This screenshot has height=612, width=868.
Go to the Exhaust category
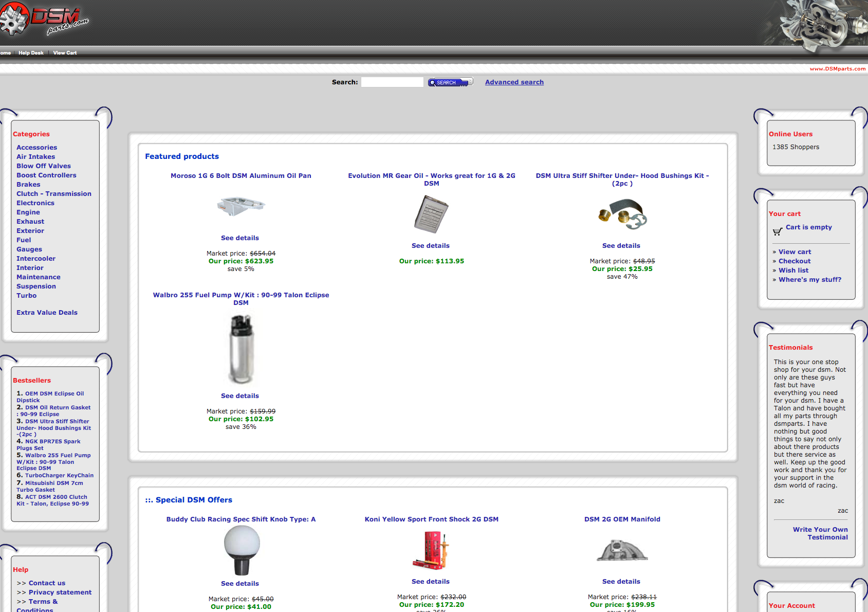click(x=30, y=222)
